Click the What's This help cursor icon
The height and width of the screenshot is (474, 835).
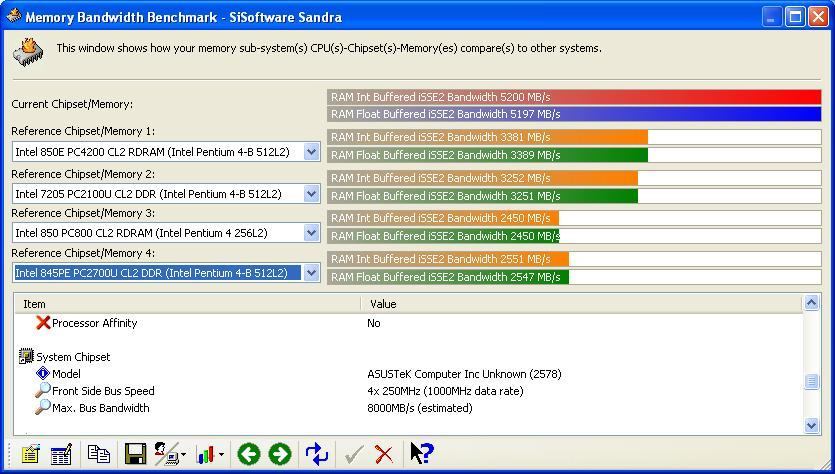coord(422,454)
